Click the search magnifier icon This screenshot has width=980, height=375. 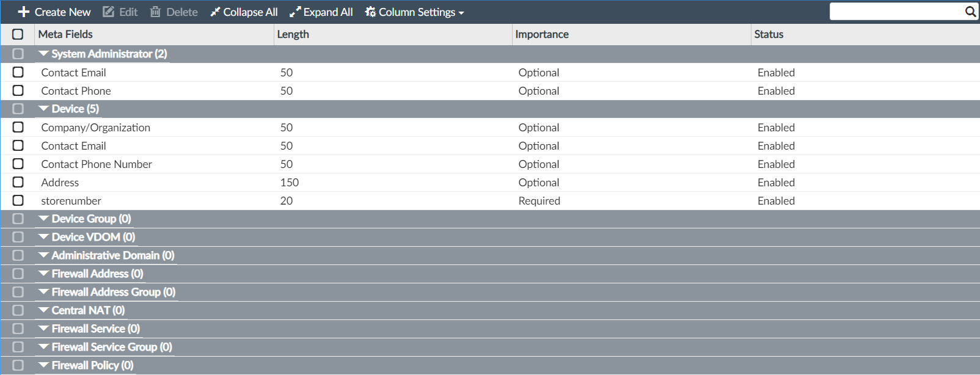tap(970, 12)
